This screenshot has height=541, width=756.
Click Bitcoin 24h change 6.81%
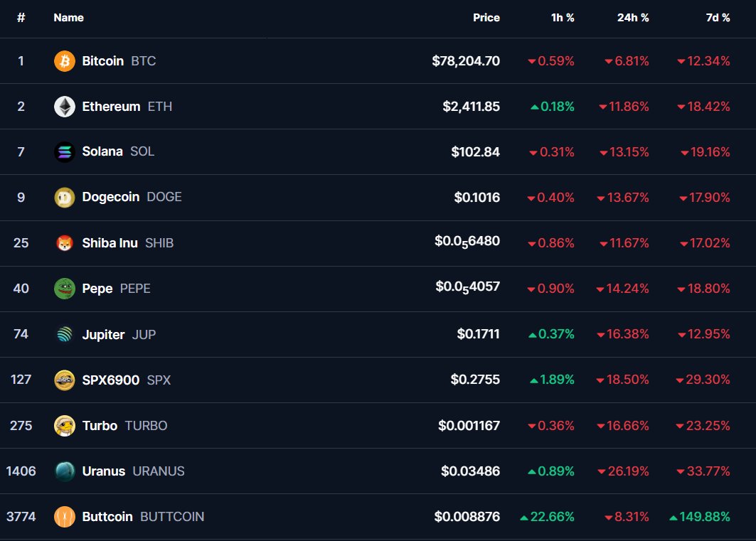coord(627,61)
